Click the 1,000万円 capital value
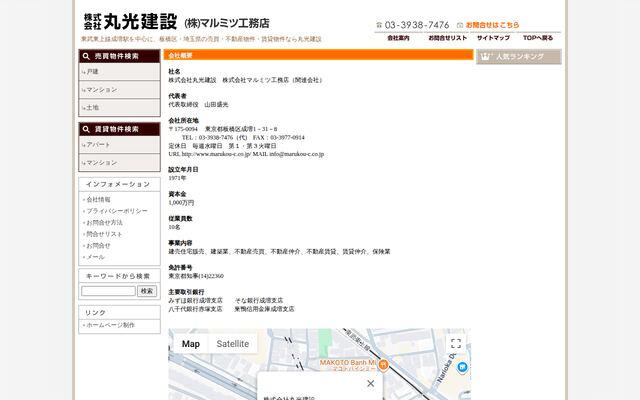Screen dimensions: 640x400 point(181,203)
